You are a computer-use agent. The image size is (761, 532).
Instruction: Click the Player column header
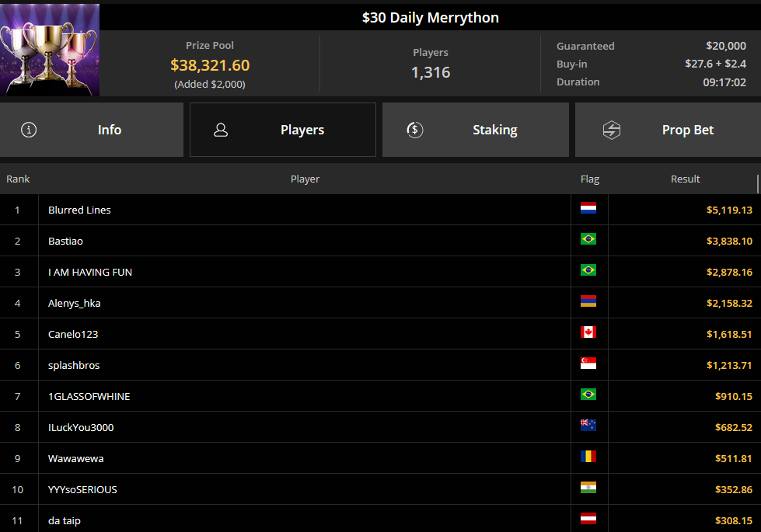click(x=305, y=179)
